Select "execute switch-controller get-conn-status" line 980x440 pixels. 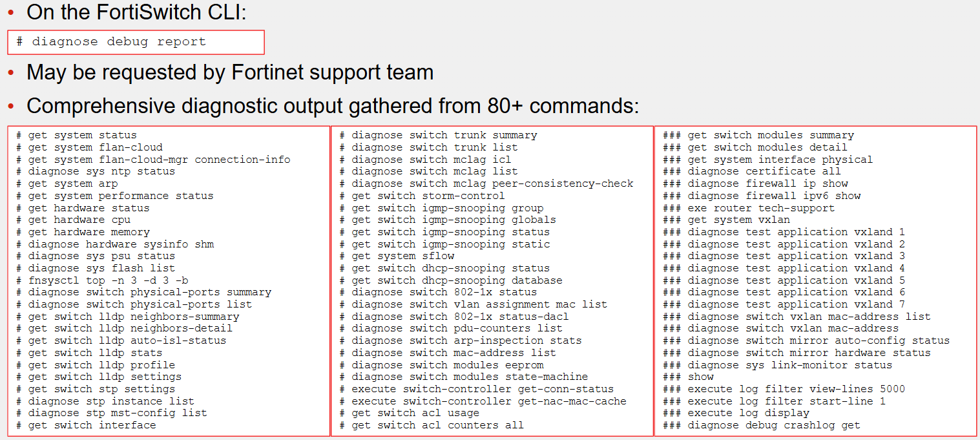click(x=477, y=389)
